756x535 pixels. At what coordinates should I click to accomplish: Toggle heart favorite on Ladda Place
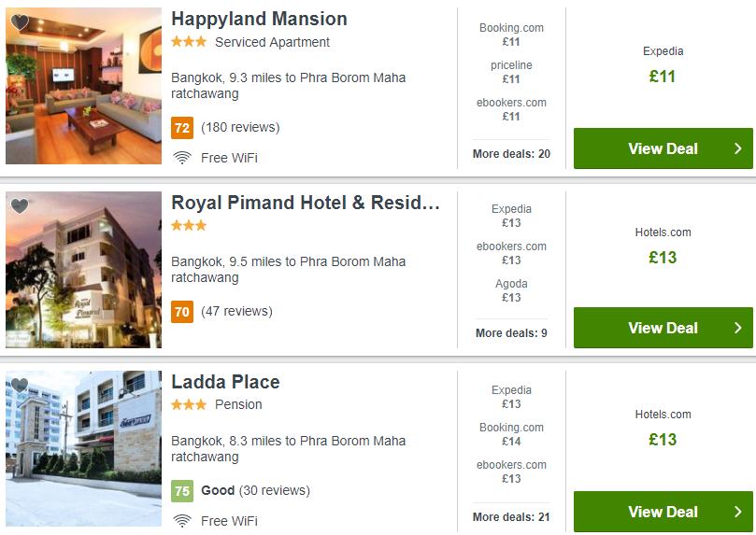(x=20, y=385)
